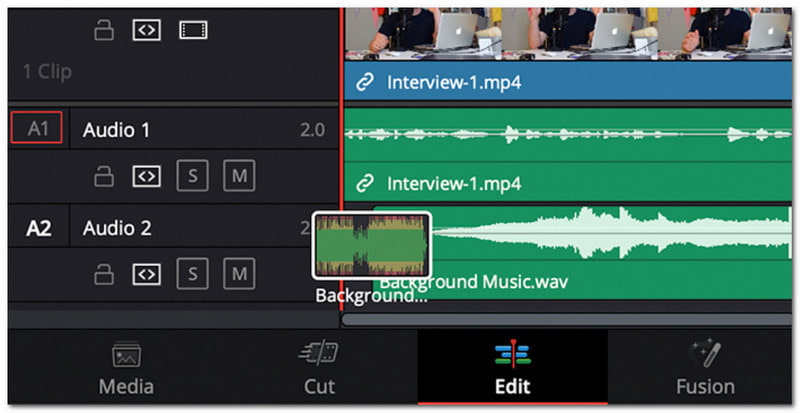
Task: Click the 1 Clip label
Action: click(x=47, y=71)
